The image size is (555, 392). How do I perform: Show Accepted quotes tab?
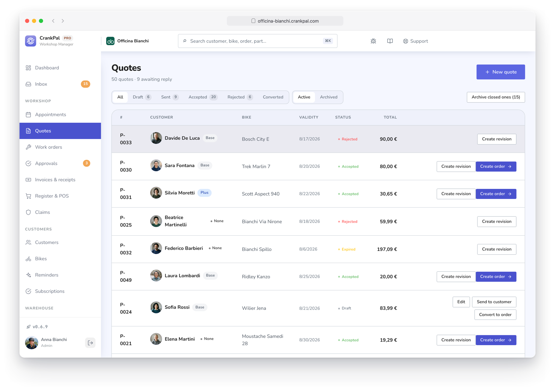203,97
